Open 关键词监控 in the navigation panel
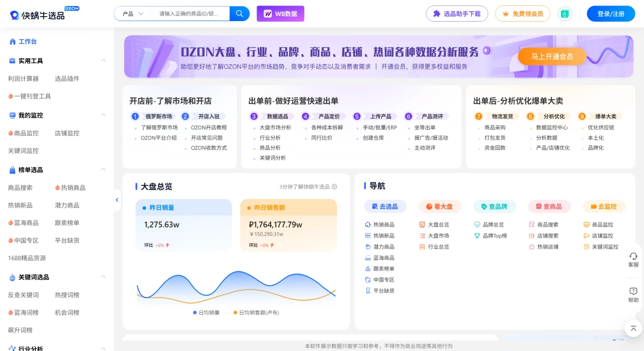Image resolution: width=644 pixels, height=351 pixels. click(601, 247)
